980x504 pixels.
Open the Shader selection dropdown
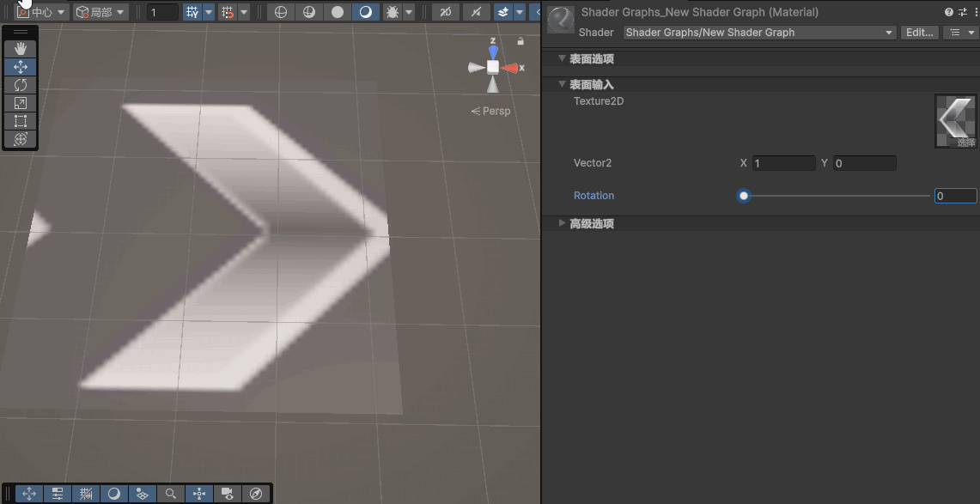pyautogui.click(x=760, y=33)
